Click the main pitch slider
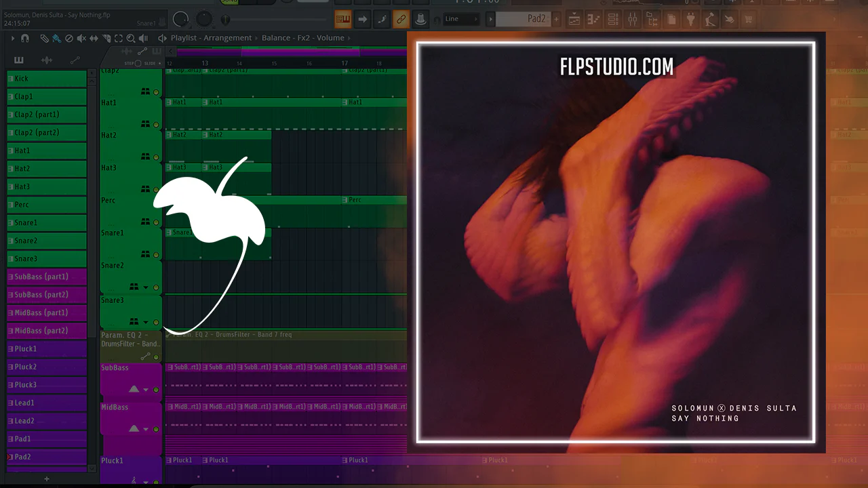Screen dimensions: 868x488 pyautogui.click(x=225, y=20)
